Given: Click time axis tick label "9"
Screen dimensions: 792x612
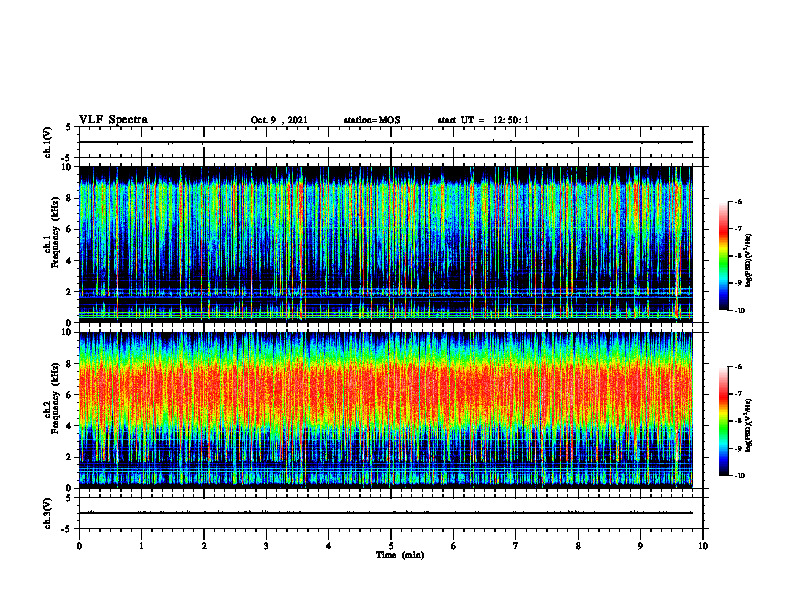Looking at the screenshot, I should (640, 546).
